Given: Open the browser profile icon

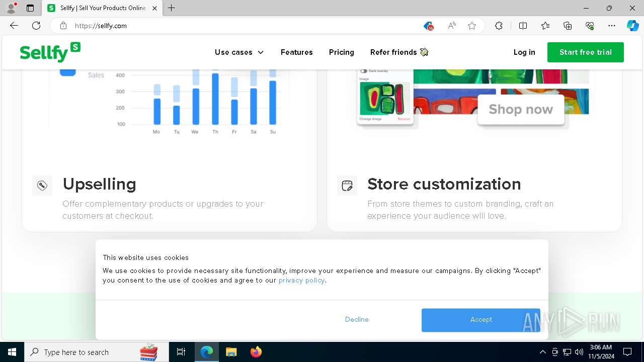Looking at the screenshot, I should 11,8.
